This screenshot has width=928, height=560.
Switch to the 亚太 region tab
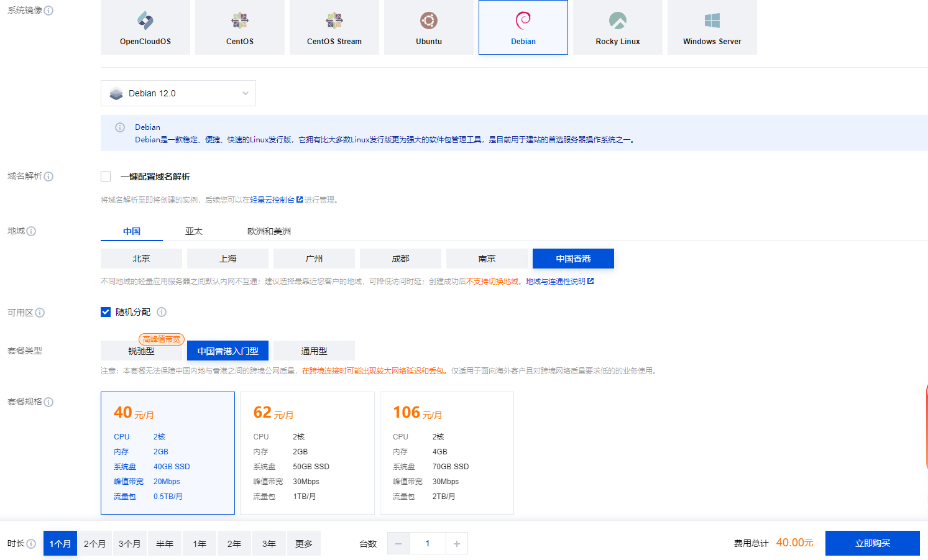pyautogui.click(x=193, y=231)
